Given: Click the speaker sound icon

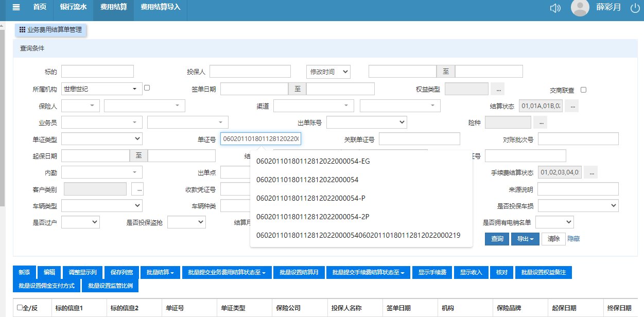Looking at the screenshot, I should coord(555,8).
